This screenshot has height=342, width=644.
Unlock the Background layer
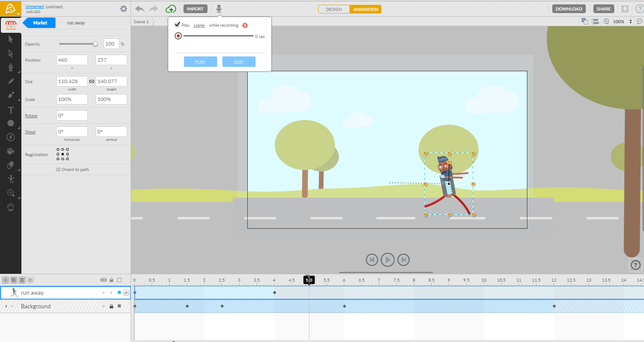pyautogui.click(x=111, y=306)
